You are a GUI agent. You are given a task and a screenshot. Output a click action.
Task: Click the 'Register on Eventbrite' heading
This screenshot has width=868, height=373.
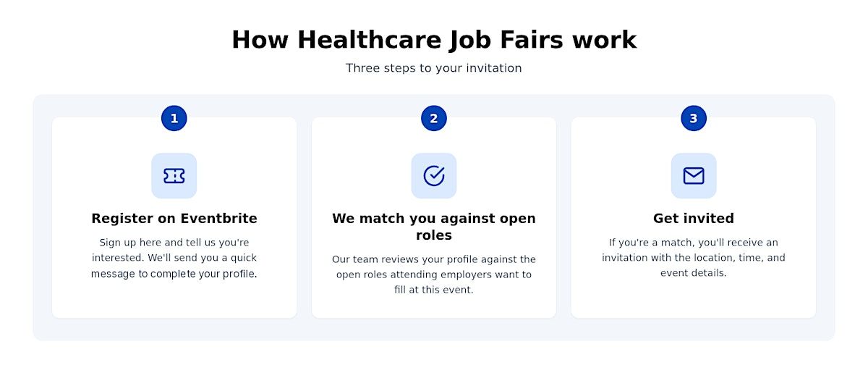(174, 218)
